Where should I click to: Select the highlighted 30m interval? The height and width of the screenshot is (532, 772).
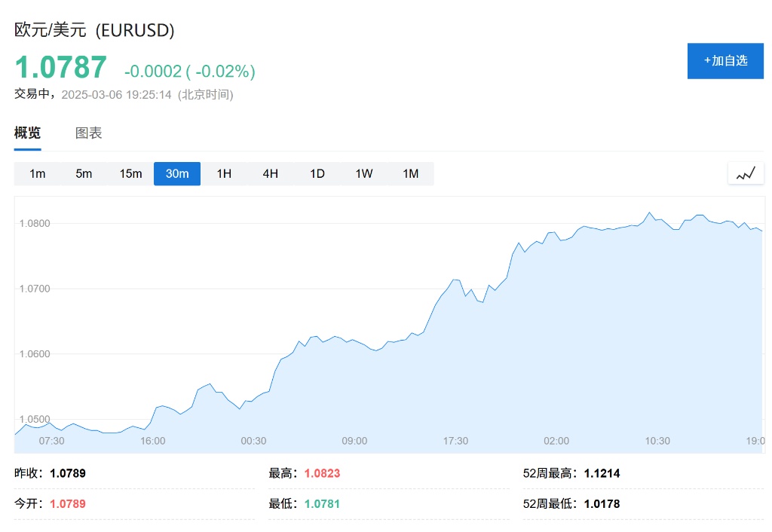(x=177, y=174)
